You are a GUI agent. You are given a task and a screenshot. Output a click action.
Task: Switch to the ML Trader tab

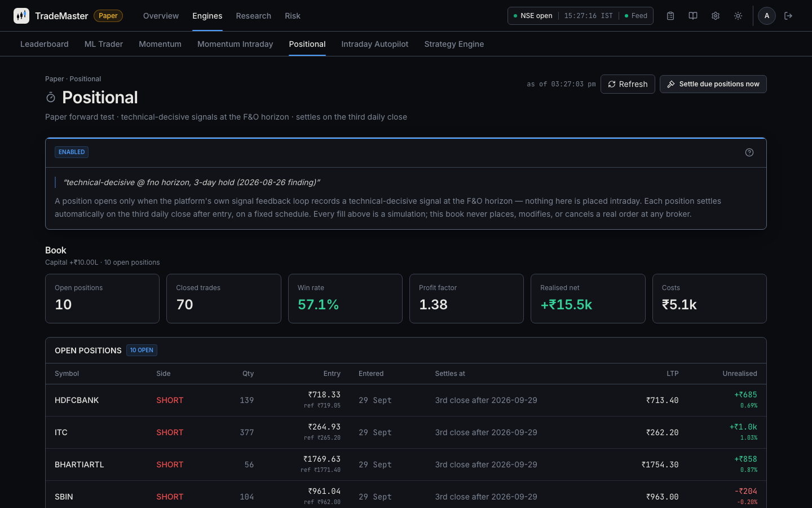[104, 44]
